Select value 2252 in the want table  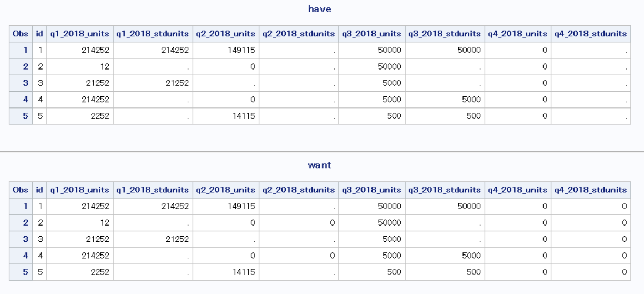[99, 272]
